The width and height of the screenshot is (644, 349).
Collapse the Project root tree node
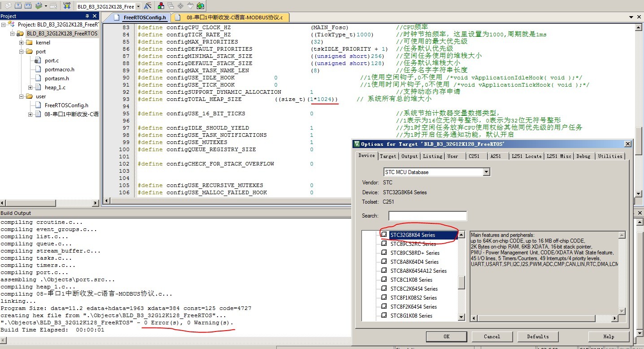(4, 24)
